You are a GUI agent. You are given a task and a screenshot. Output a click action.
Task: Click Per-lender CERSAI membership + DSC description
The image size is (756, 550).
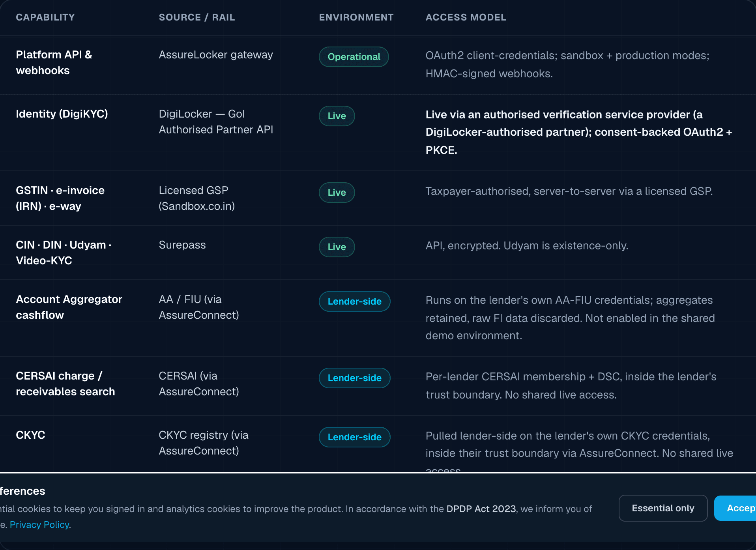coord(571,385)
